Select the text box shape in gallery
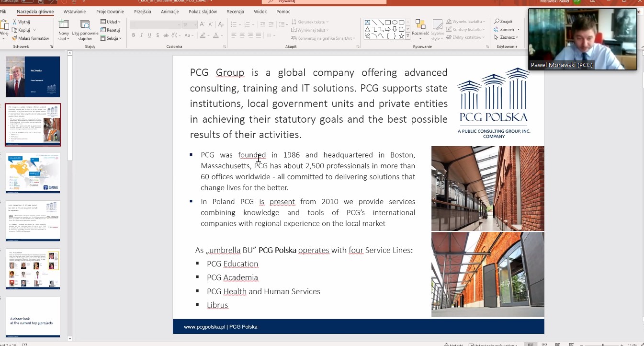Viewport: 644px width, 346px height. pyautogui.click(x=367, y=23)
